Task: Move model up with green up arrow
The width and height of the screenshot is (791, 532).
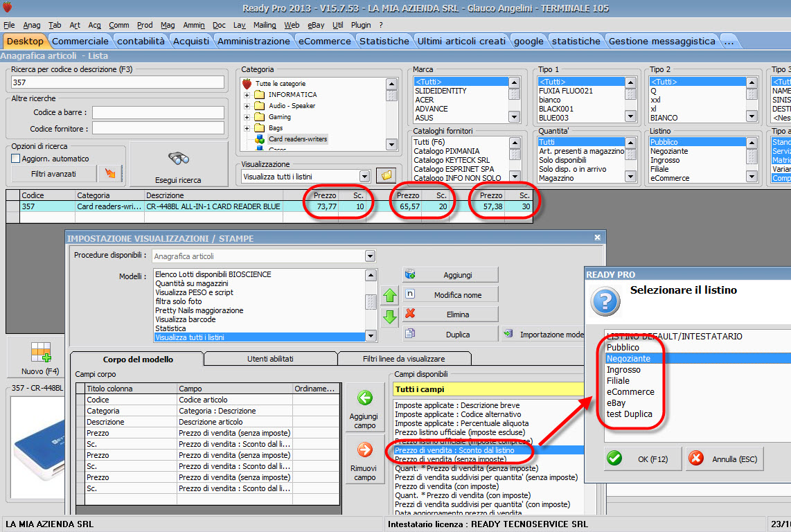Action: tap(389, 295)
